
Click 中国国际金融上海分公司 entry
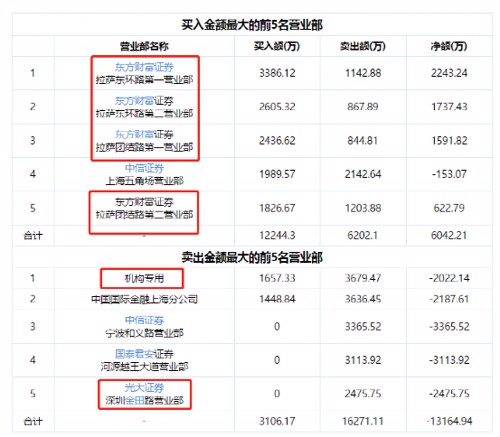point(144,299)
